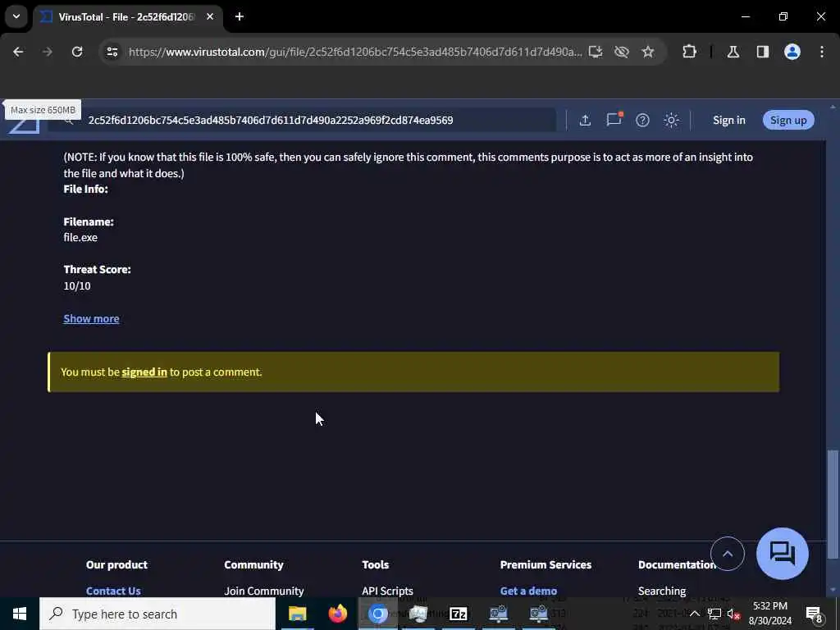
Task: Close the VirusTotal tab
Action: (210, 16)
